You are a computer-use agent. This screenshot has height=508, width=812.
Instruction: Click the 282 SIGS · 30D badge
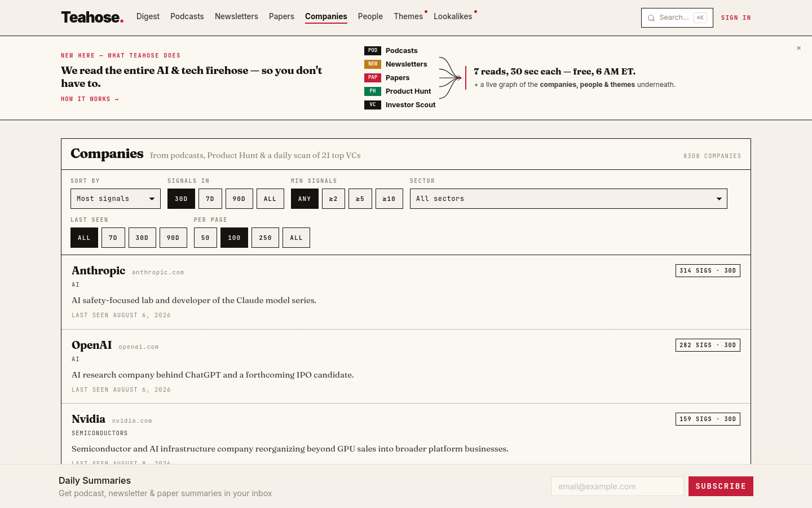708,345
